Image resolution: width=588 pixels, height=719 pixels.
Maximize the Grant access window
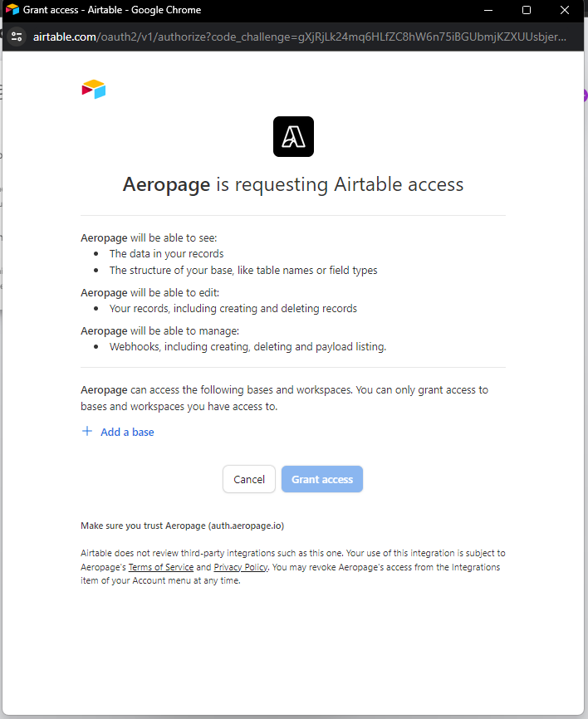click(x=527, y=10)
